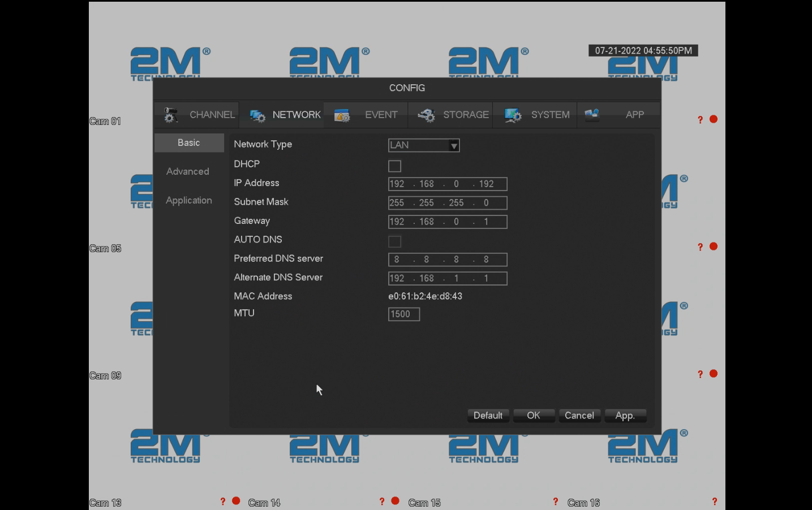Viewport: 812px width, 510px height.
Task: Click the STORAGE tab disk icon
Action: (426, 115)
